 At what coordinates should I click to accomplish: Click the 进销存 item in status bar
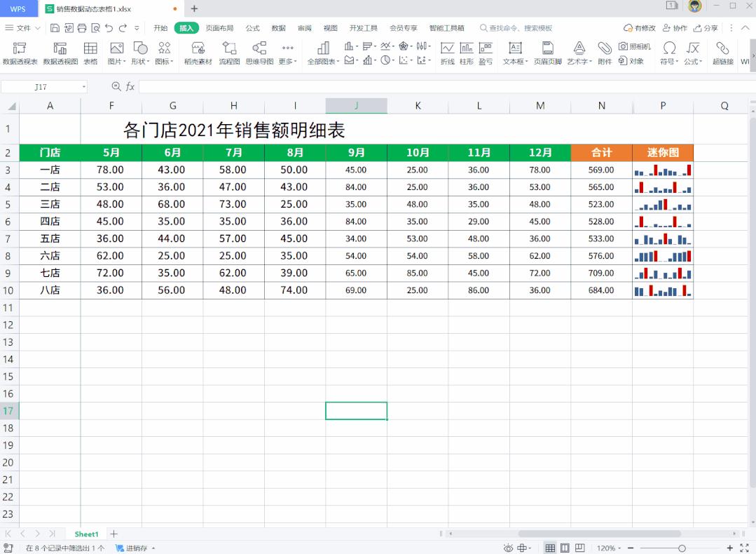pyautogui.click(x=135, y=548)
